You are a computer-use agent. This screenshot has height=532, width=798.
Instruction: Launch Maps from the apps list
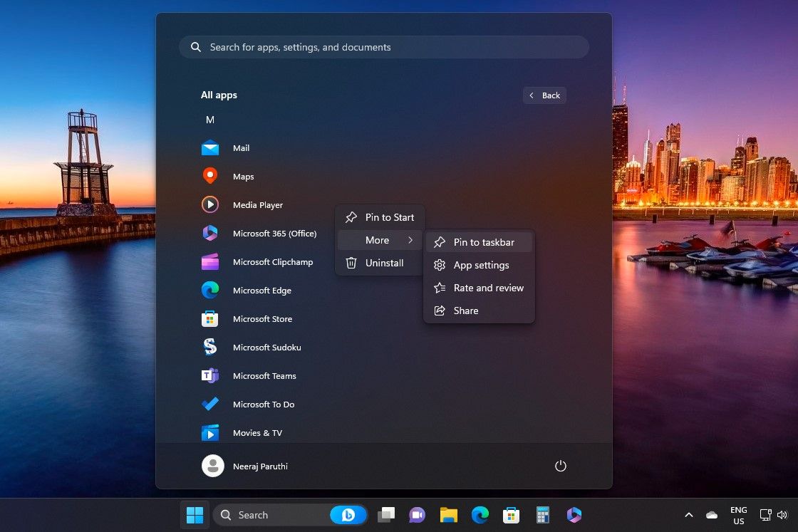click(244, 176)
